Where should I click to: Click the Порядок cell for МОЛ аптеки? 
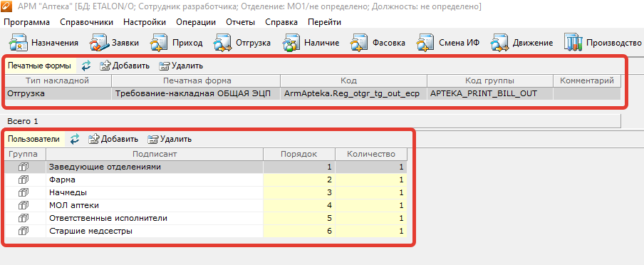tap(299, 205)
